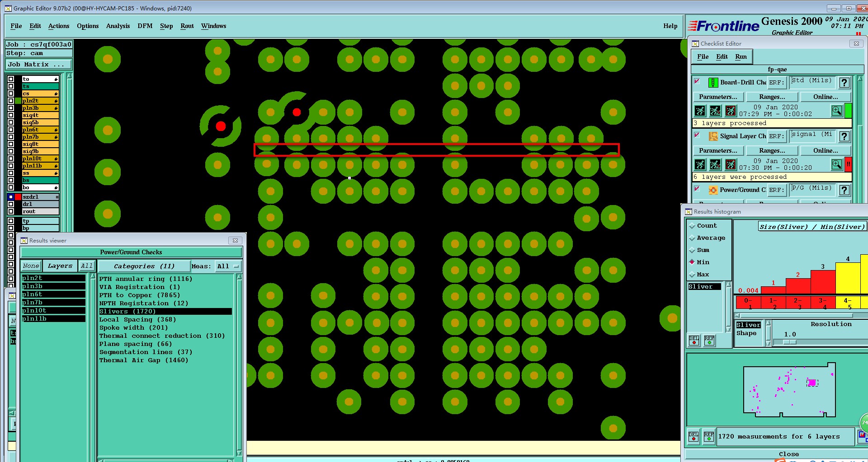Open the Rout menu

click(187, 26)
